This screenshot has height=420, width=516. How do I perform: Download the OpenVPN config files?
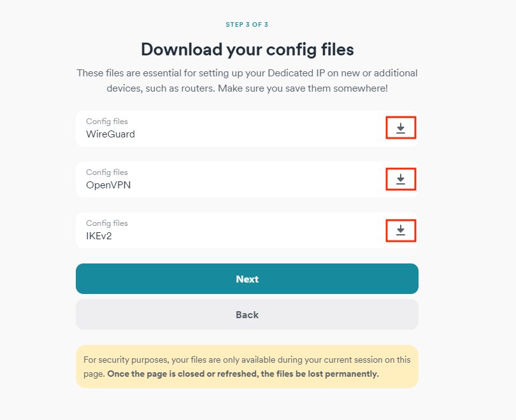[x=401, y=179]
